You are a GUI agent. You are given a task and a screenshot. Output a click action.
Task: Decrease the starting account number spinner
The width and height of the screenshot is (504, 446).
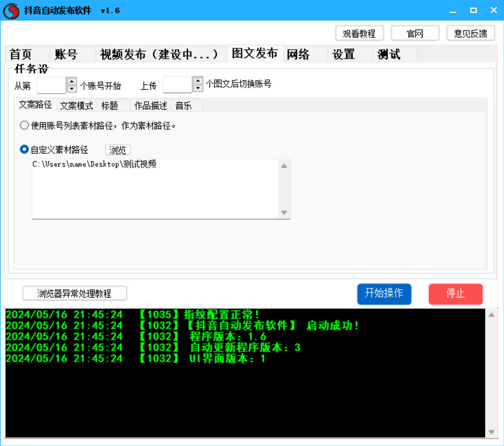[72, 89]
